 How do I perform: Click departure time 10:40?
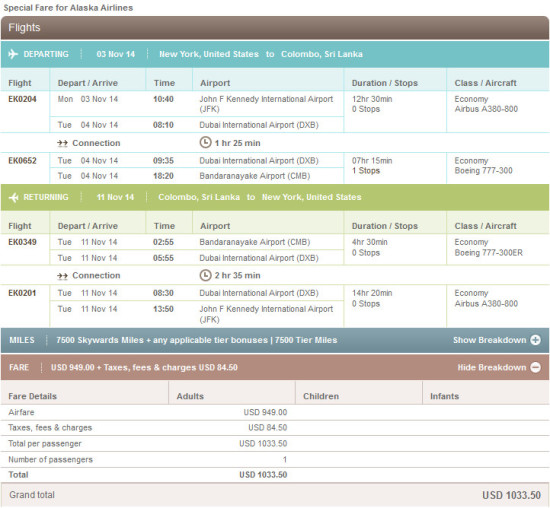click(163, 99)
